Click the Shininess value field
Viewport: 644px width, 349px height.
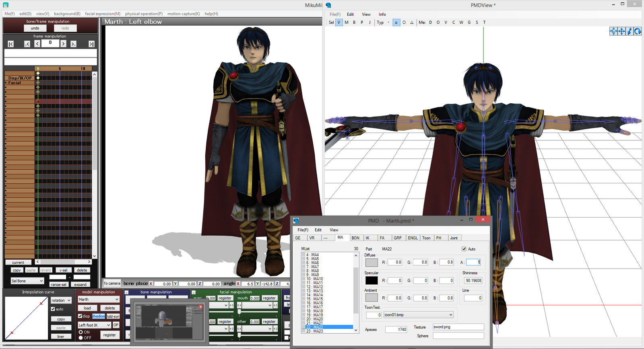coord(473,281)
